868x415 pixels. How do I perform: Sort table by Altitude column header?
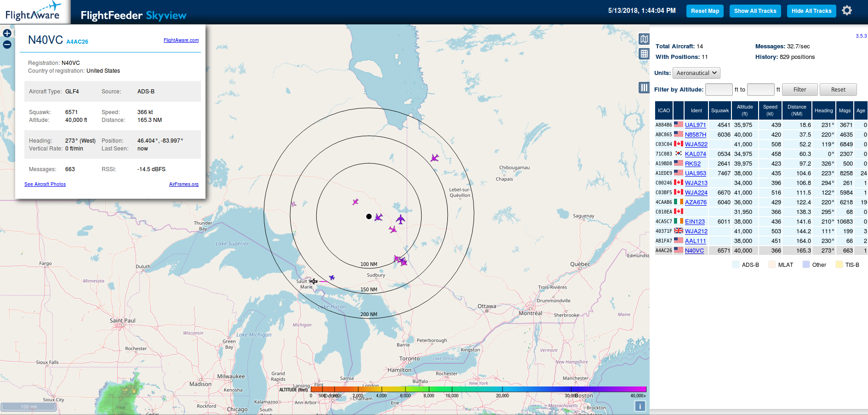pos(745,110)
